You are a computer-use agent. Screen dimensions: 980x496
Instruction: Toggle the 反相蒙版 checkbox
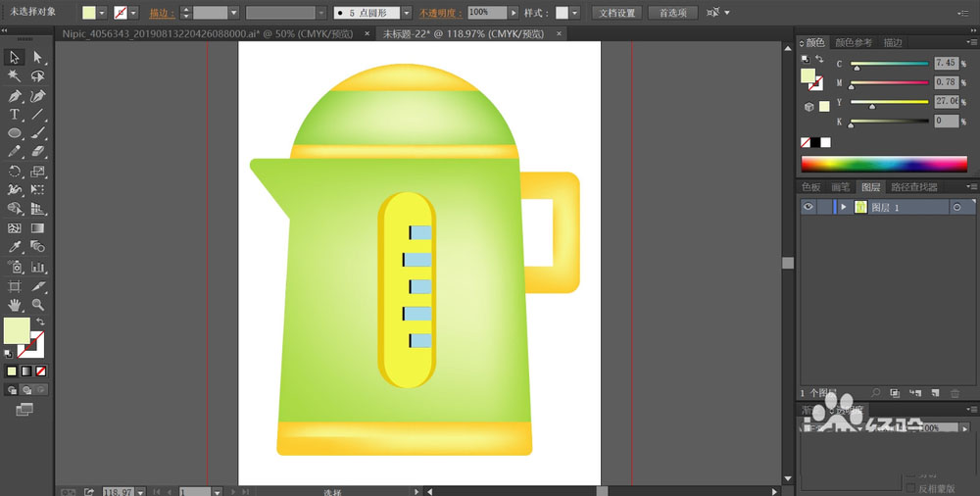tap(911, 488)
